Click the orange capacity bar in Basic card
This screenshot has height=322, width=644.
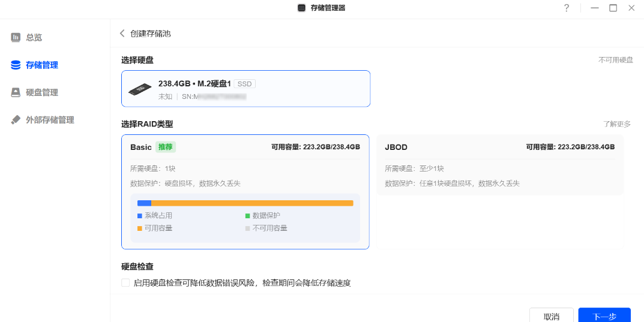coord(252,203)
